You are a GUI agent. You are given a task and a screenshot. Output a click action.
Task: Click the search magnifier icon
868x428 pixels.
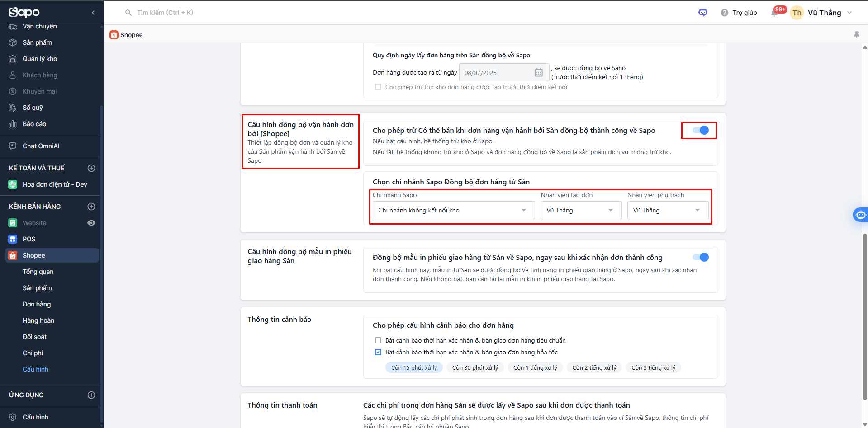(x=128, y=13)
